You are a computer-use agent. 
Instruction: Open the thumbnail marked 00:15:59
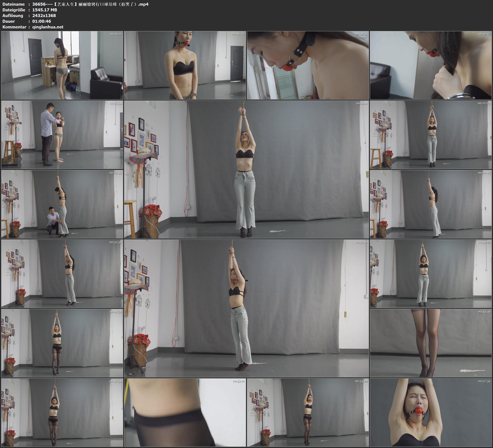tap(62, 135)
